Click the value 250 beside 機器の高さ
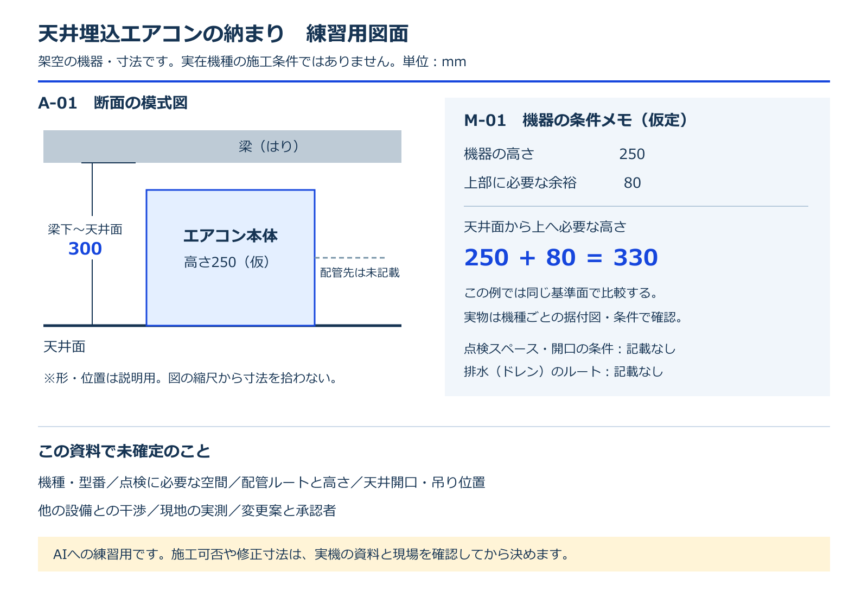The height and width of the screenshot is (597, 868). point(632,154)
